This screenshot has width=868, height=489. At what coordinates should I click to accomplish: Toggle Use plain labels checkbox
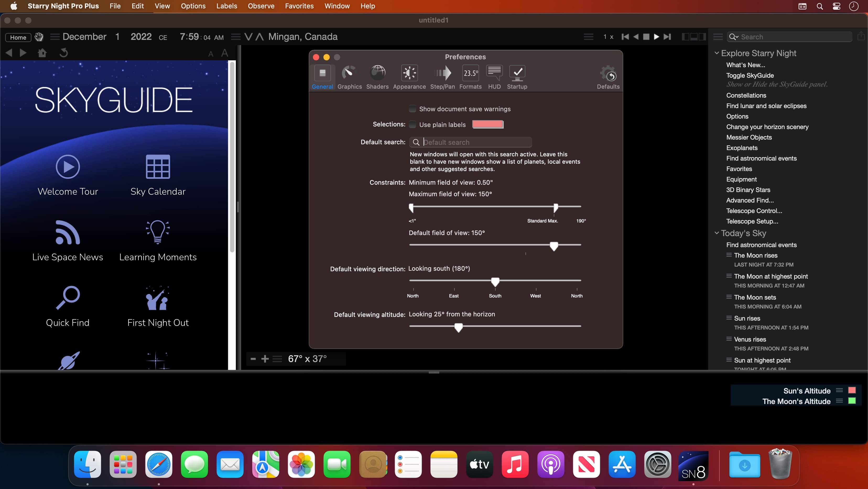click(x=413, y=124)
